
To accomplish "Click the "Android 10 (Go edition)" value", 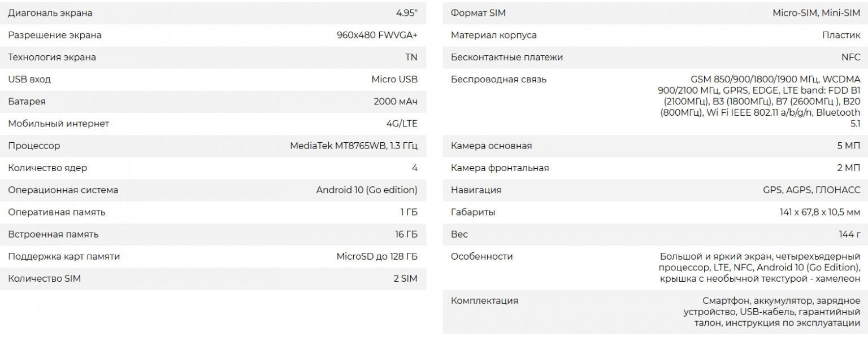I will (x=367, y=190).
